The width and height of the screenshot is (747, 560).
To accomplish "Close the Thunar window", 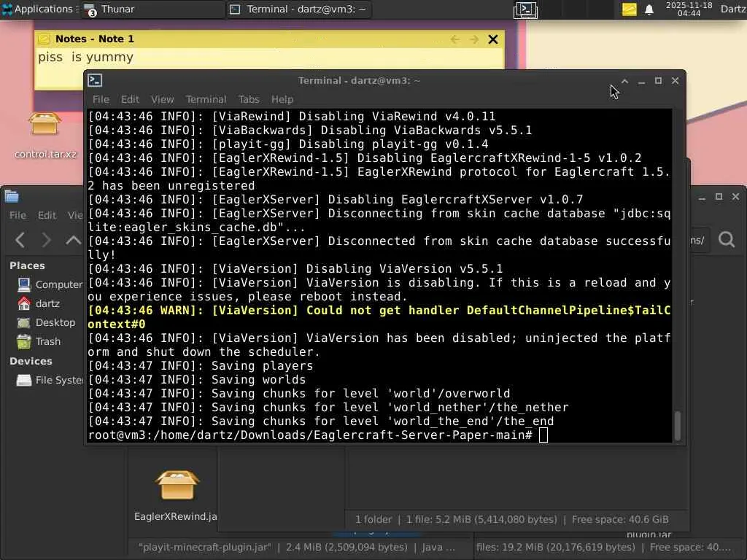I will coord(735,197).
